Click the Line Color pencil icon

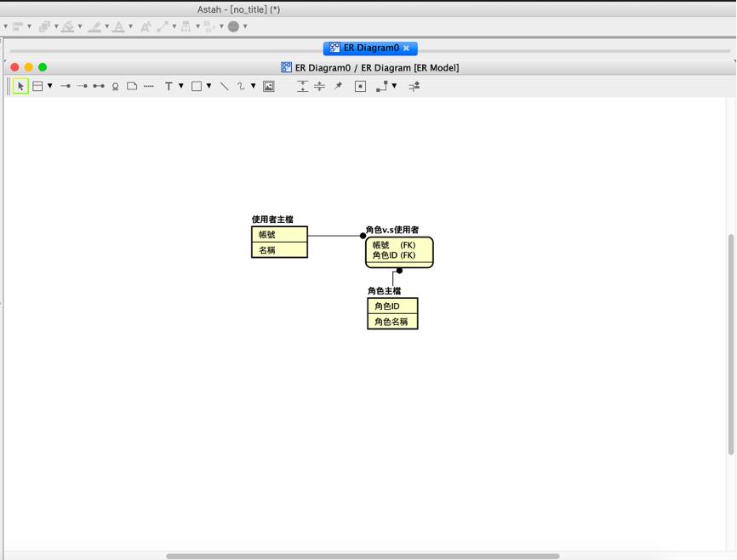pyautogui.click(x=94, y=26)
